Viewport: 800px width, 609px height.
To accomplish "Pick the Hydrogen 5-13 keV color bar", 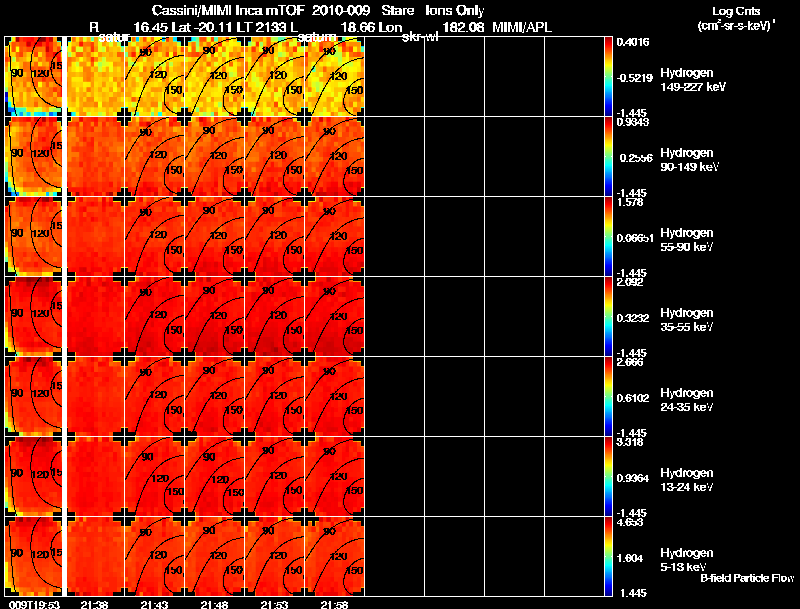I will (608, 556).
